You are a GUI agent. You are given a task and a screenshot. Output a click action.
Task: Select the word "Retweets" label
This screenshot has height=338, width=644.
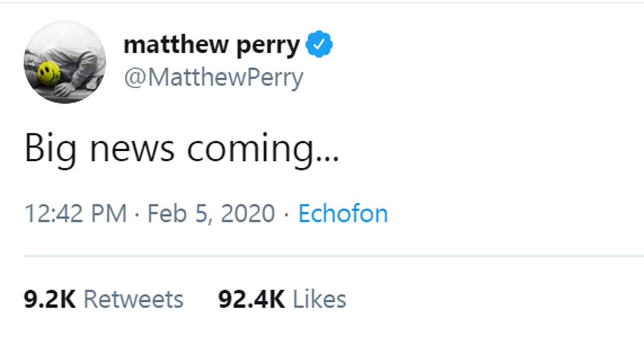(134, 299)
